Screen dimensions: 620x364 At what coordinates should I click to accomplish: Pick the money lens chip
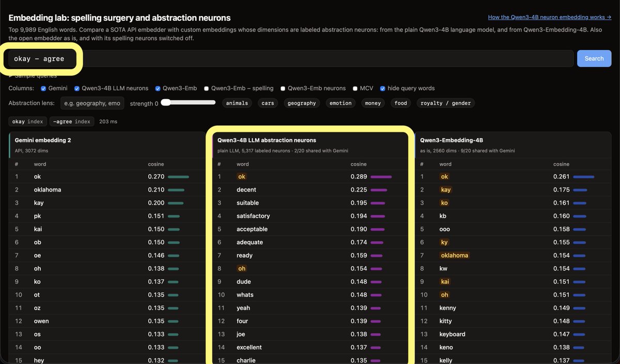pyautogui.click(x=373, y=103)
